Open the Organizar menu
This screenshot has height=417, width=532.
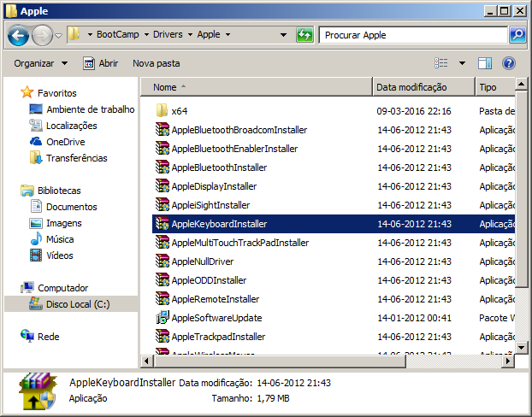(41, 63)
